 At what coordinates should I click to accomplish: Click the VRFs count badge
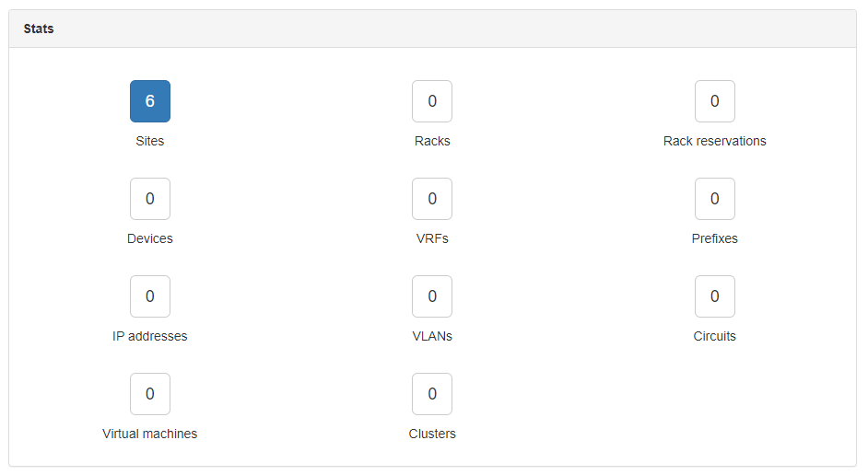pos(432,199)
